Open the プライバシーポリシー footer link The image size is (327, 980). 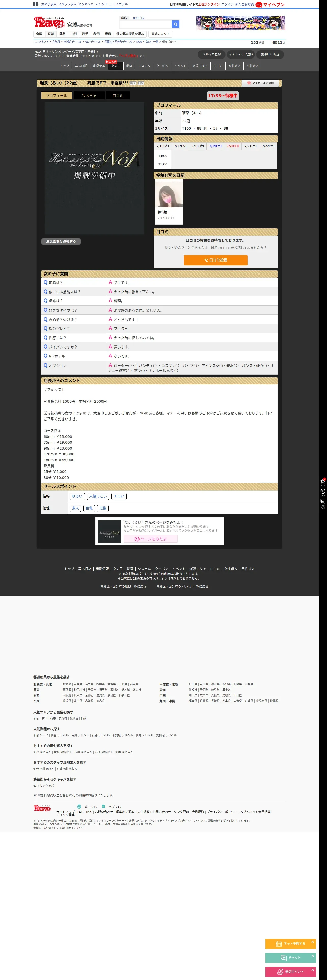[x=222, y=812]
